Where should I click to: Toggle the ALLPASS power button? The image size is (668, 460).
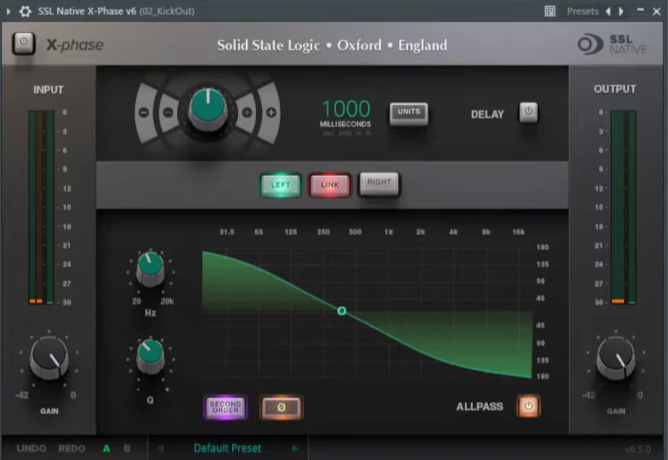528,406
